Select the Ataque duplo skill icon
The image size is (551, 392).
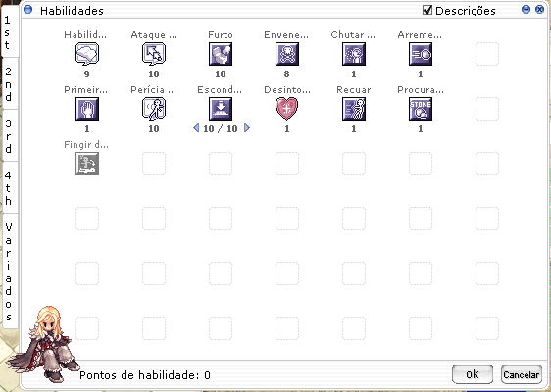coord(154,54)
